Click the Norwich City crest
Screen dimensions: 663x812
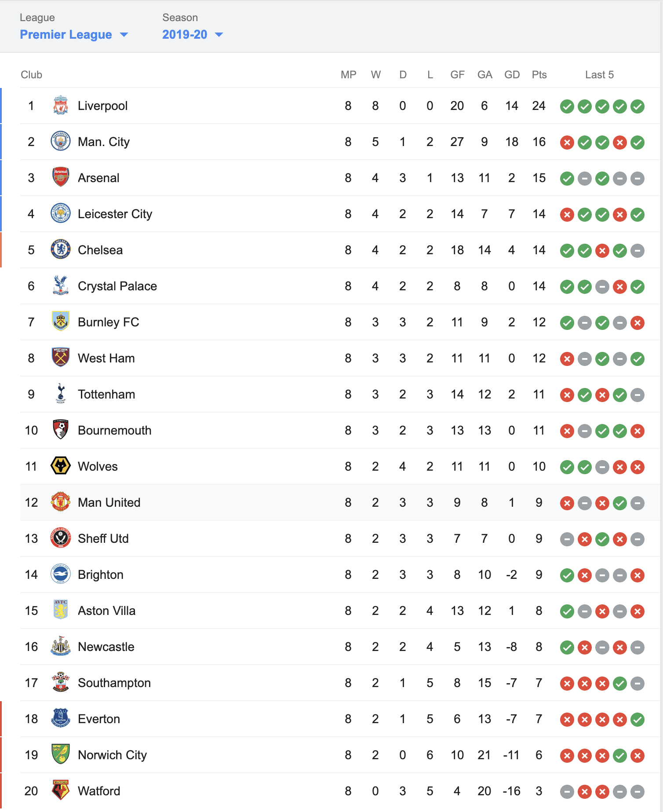61,755
